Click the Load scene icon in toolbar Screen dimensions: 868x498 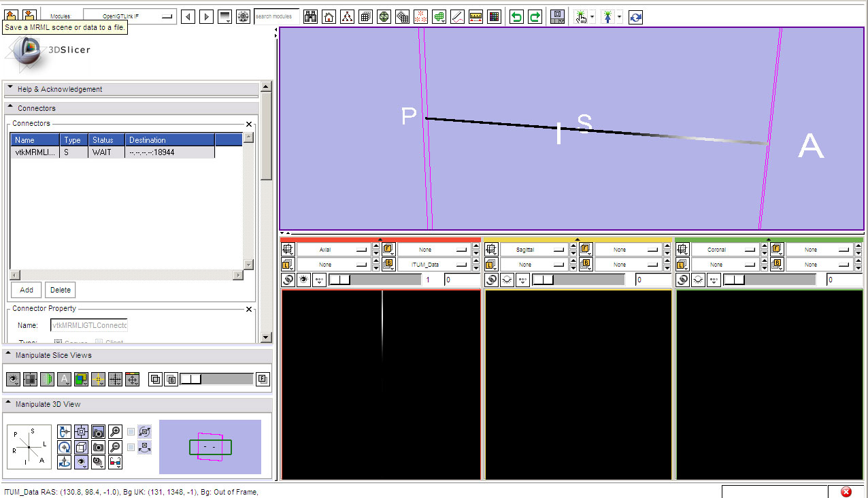pos(12,15)
